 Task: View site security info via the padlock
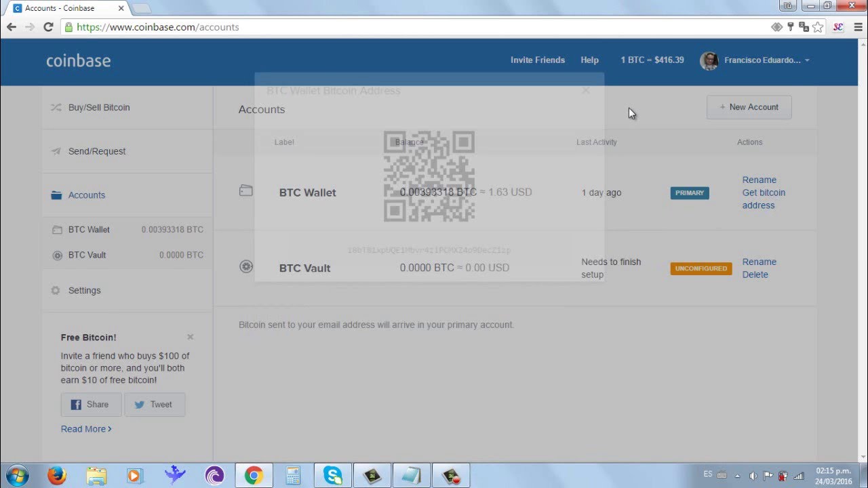click(x=68, y=27)
